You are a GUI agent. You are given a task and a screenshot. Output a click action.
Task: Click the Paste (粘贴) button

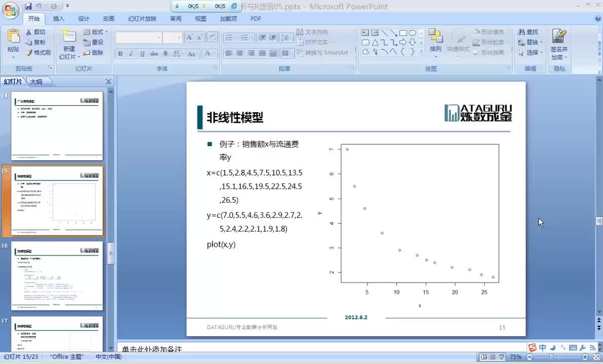pyautogui.click(x=13, y=43)
